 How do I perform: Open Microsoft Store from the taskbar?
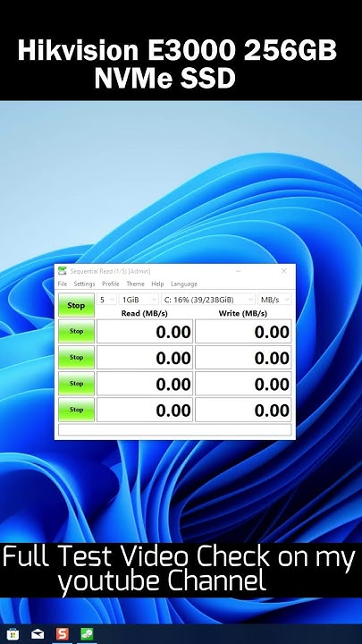point(13,634)
